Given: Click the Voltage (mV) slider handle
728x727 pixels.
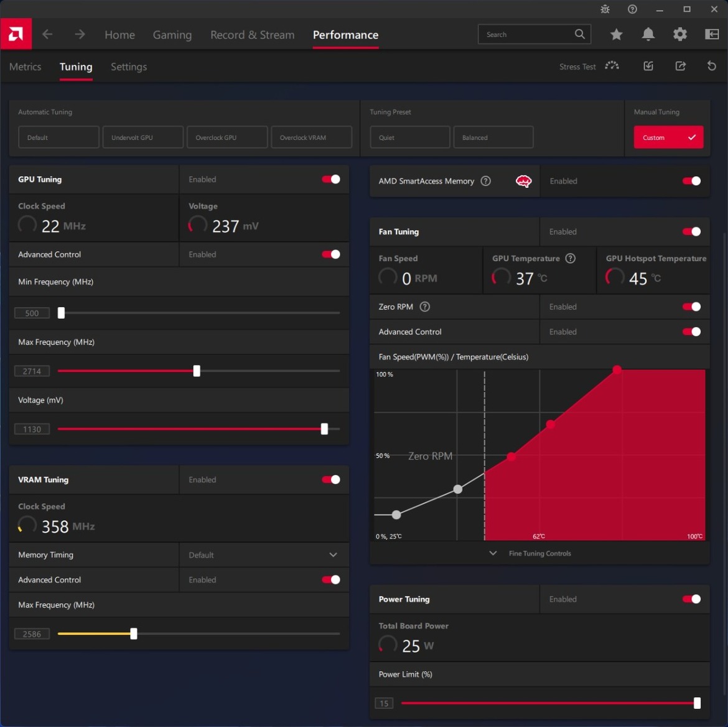Looking at the screenshot, I should (x=324, y=428).
